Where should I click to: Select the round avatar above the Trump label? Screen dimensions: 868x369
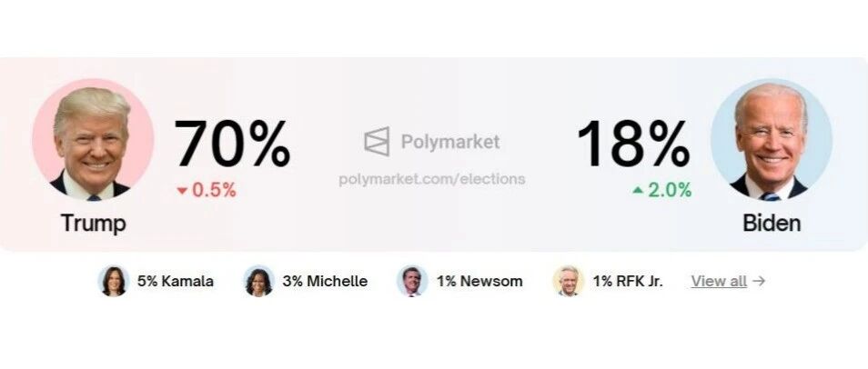[x=93, y=139]
